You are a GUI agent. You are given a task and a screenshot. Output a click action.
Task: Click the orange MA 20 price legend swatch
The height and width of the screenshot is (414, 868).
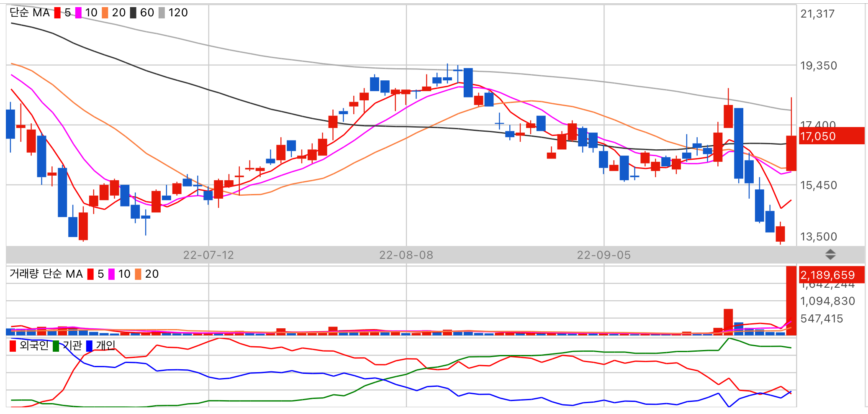click(105, 13)
